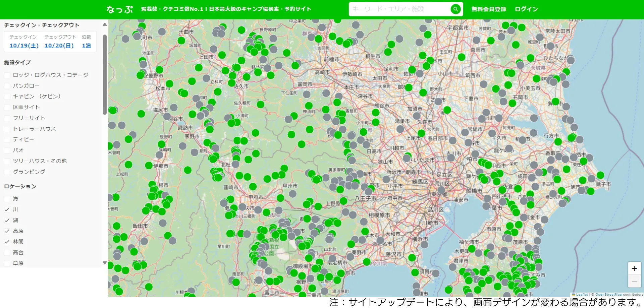Check the 高台 location checkbox
This screenshot has width=644, height=308.
pos(7,252)
